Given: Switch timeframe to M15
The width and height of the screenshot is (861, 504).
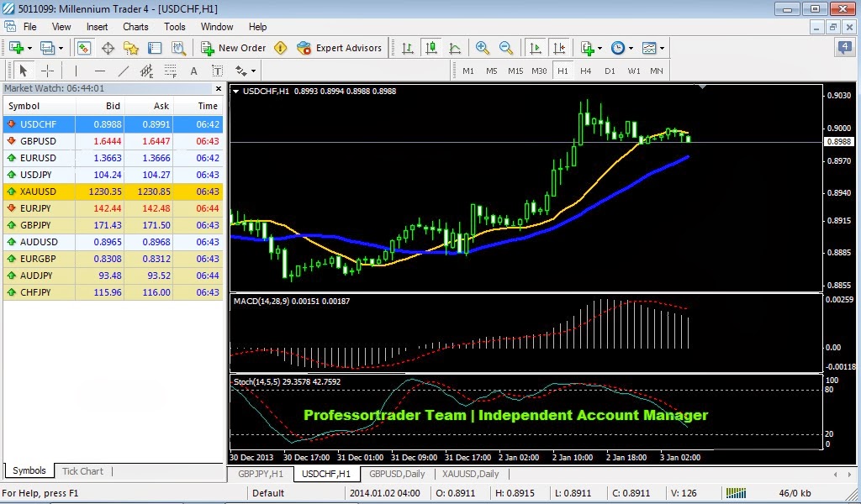Looking at the screenshot, I should pos(515,71).
